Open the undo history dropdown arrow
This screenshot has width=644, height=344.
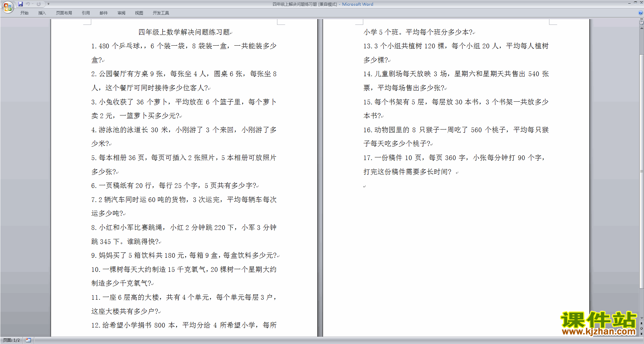pos(33,4)
